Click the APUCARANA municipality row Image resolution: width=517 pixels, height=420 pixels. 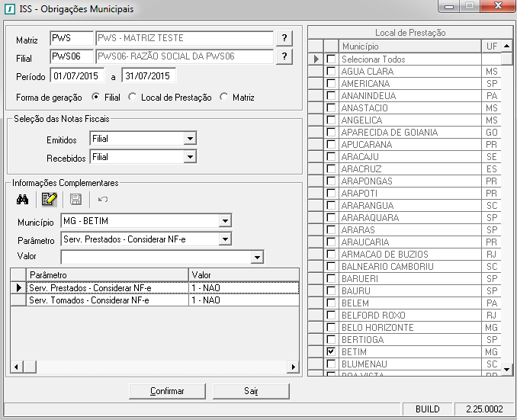click(405, 144)
